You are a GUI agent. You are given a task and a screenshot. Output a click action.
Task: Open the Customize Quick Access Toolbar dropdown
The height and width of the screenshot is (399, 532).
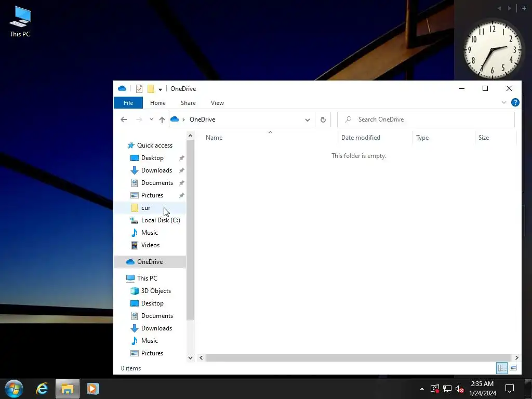coord(160,89)
